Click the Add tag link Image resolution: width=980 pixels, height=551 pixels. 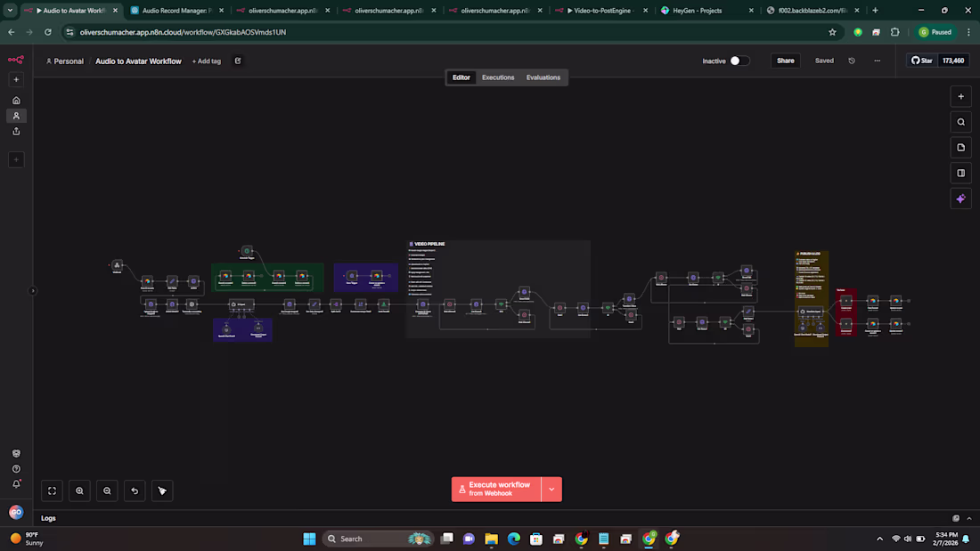point(207,61)
